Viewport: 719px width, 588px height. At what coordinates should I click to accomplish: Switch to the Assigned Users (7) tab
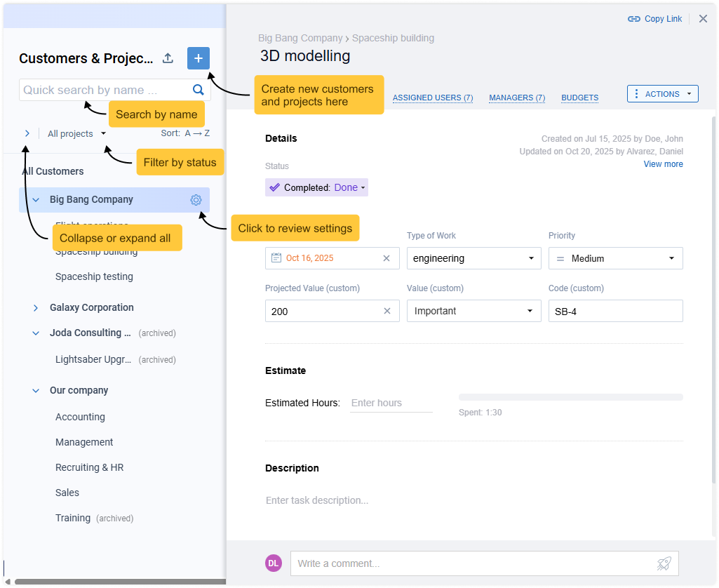coord(432,98)
